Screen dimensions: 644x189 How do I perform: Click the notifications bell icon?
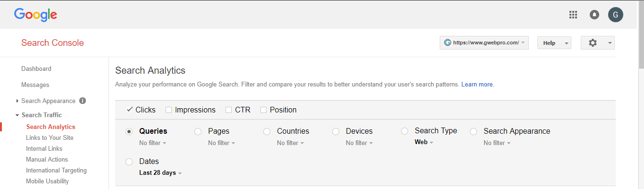coord(594,15)
